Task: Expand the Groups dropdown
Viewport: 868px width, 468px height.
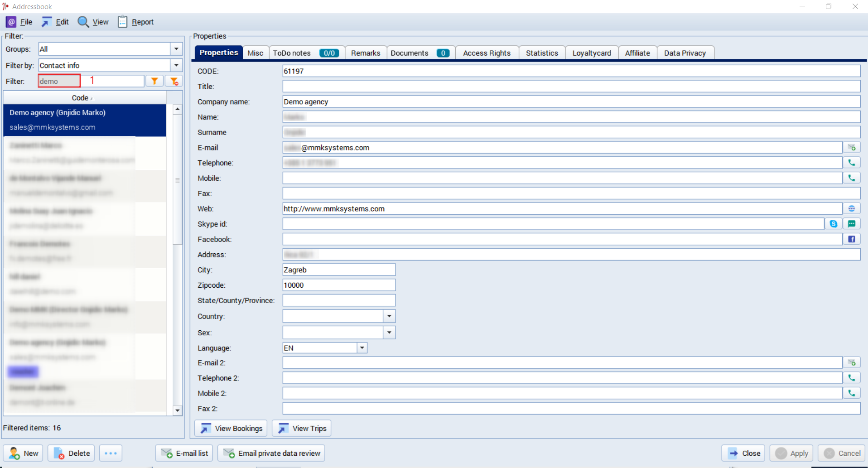Action: 176,49
